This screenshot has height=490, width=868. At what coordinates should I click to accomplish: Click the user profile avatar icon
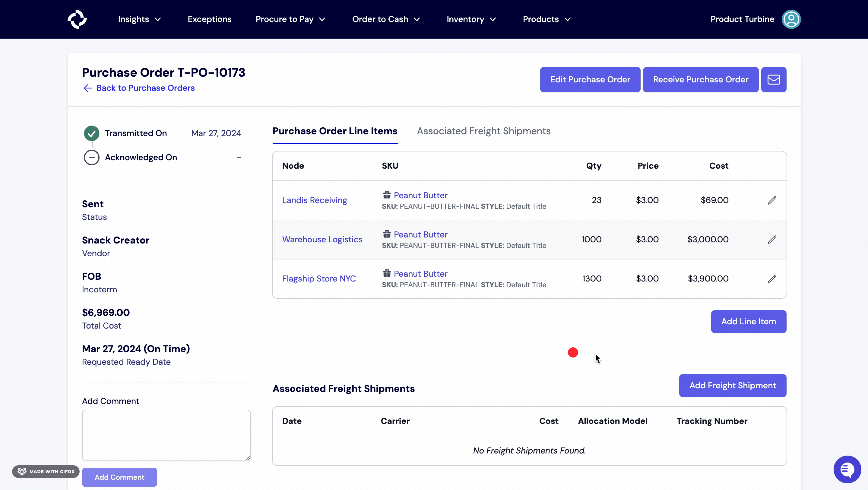791,19
